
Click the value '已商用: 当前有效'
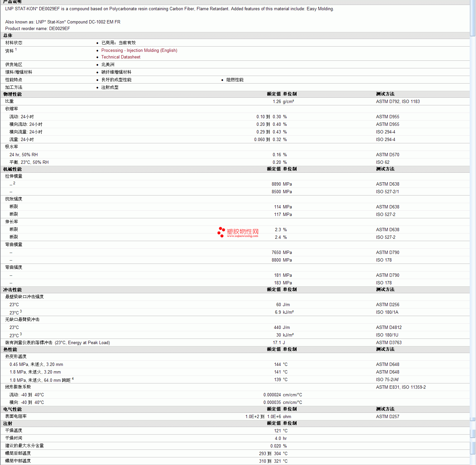(x=119, y=43)
